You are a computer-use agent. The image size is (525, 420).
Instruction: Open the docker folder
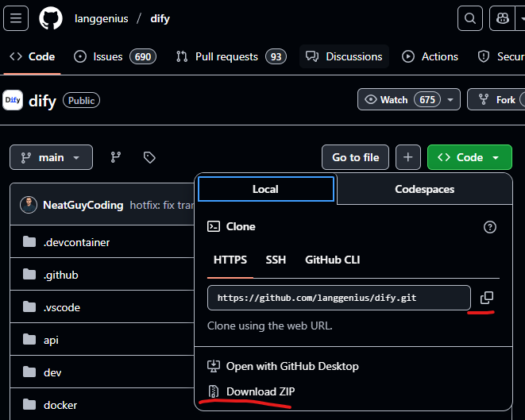pos(60,405)
